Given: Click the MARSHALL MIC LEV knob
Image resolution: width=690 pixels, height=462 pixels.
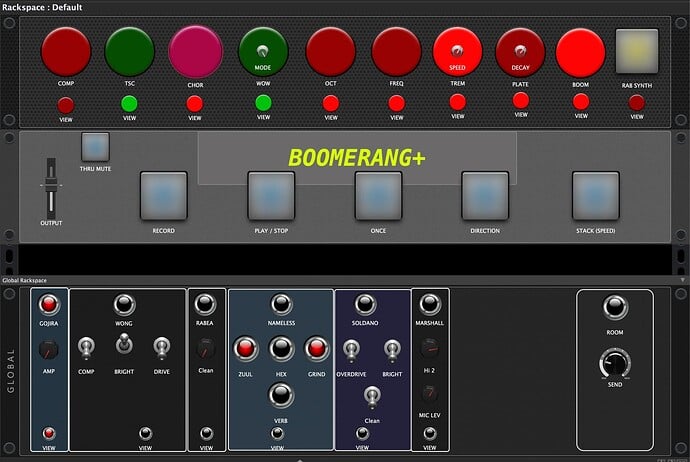Looking at the screenshot, I should click(x=429, y=393).
